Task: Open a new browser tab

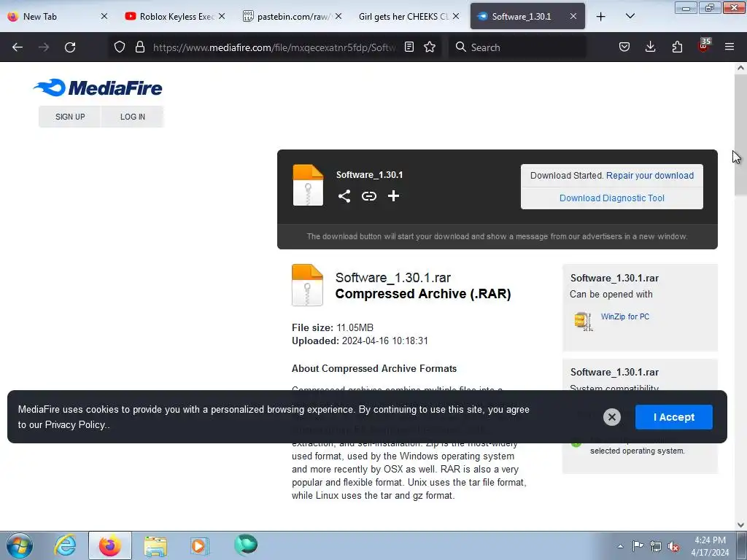Action: pos(601,17)
